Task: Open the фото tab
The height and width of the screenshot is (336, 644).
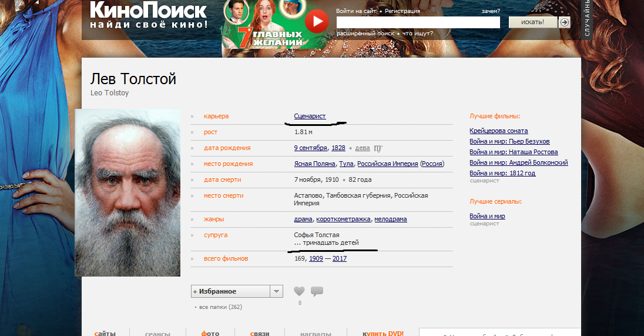Action: tap(210, 333)
